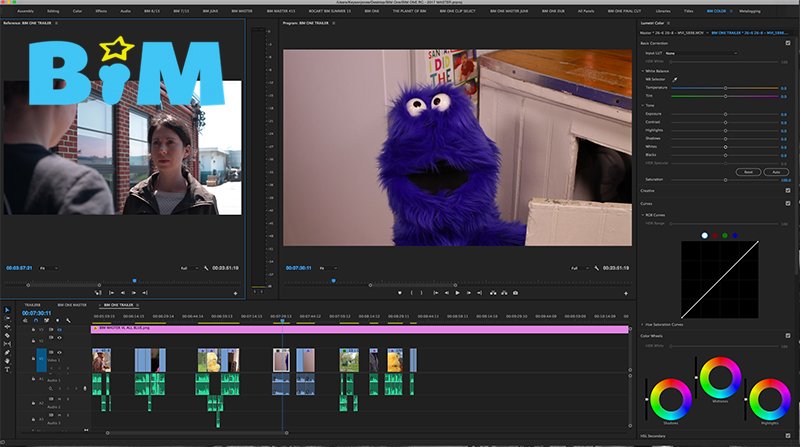Open BIM ONE MASTER sequence tab
Viewport: 800px width, 447px height.
click(72, 305)
